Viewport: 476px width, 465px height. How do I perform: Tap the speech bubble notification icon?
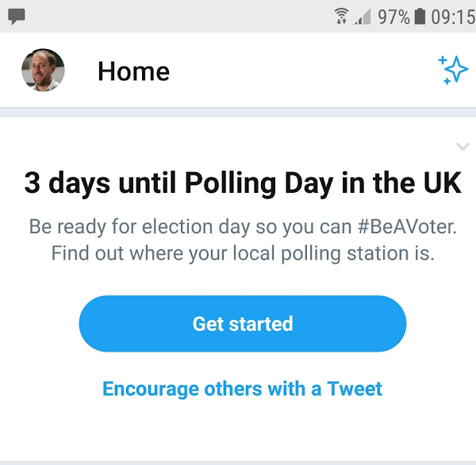(x=16, y=15)
